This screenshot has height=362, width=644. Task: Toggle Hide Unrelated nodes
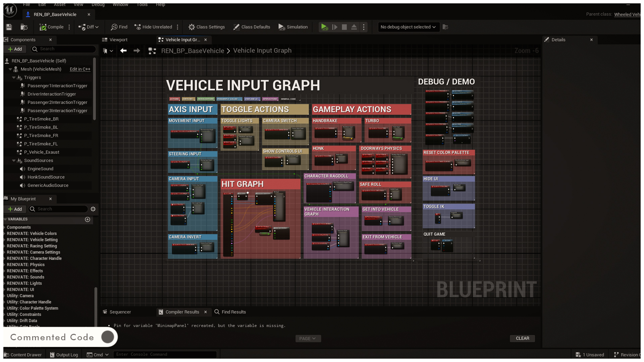tap(153, 27)
